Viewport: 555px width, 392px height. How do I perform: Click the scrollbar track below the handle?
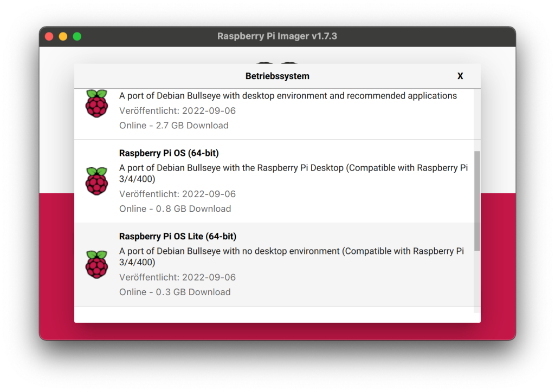[x=477, y=282]
